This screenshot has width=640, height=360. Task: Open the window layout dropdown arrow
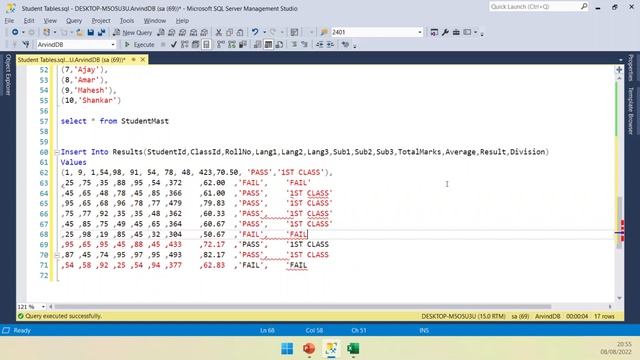click(475, 32)
